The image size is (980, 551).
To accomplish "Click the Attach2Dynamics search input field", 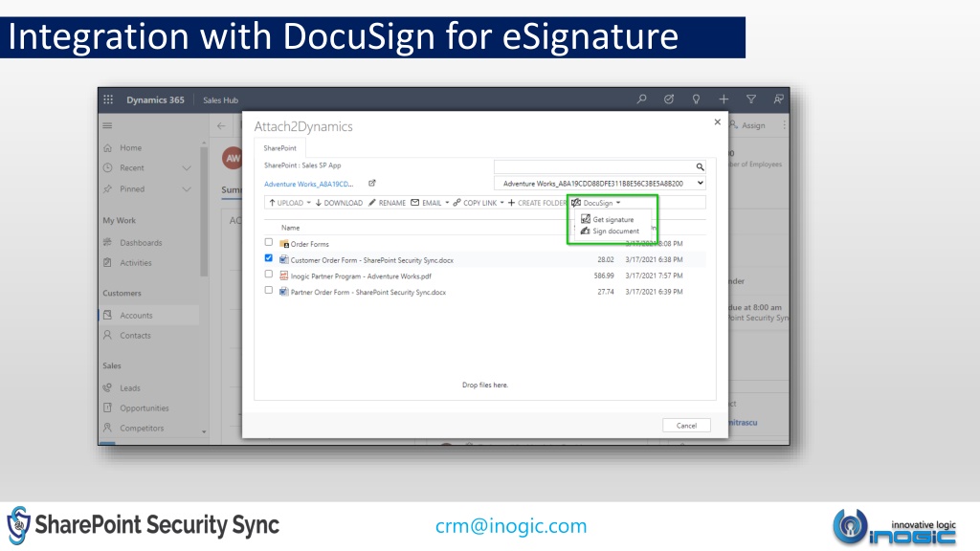I will pyautogui.click(x=594, y=166).
